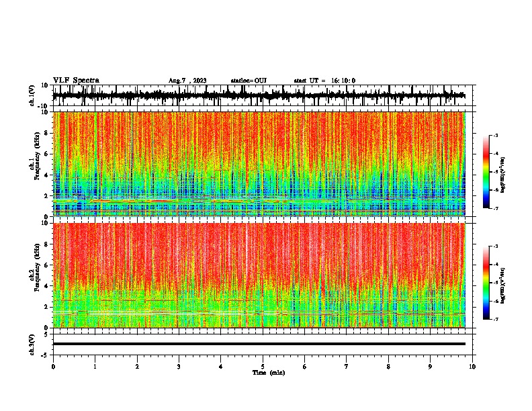Click the "ch.1(V)" waveform axis label
The height and width of the screenshot is (411, 532).
(x=32, y=95)
